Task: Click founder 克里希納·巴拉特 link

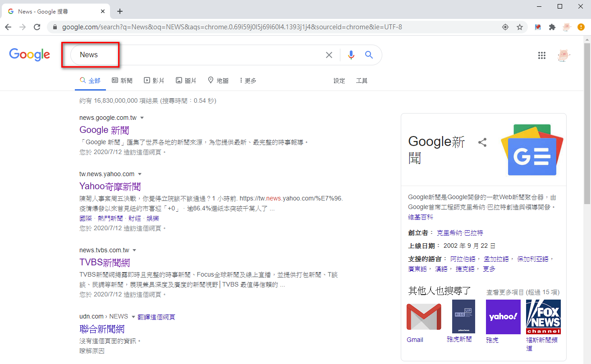Action: click(460, 233)
